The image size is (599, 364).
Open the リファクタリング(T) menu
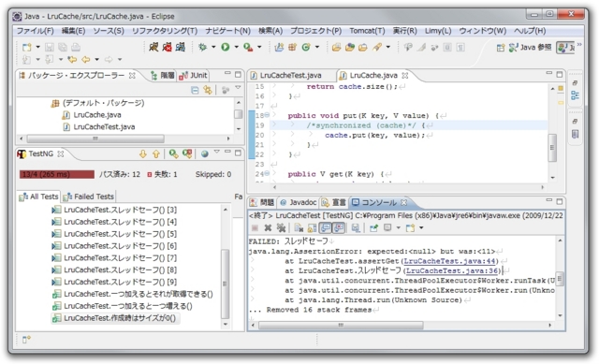(165, 31)
